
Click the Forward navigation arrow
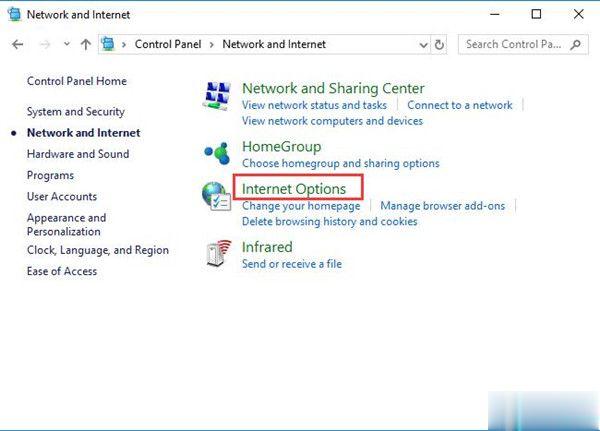point(45,45)
